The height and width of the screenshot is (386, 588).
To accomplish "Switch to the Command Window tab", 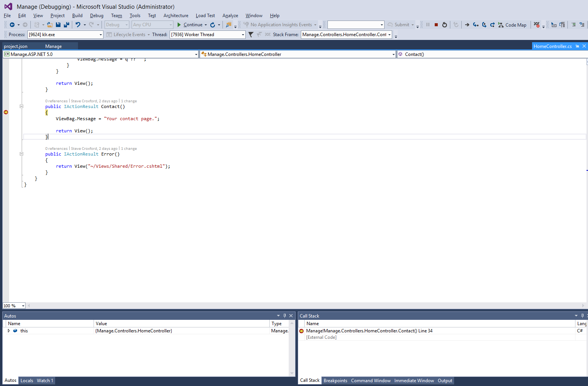I will [x=371, y=381].
